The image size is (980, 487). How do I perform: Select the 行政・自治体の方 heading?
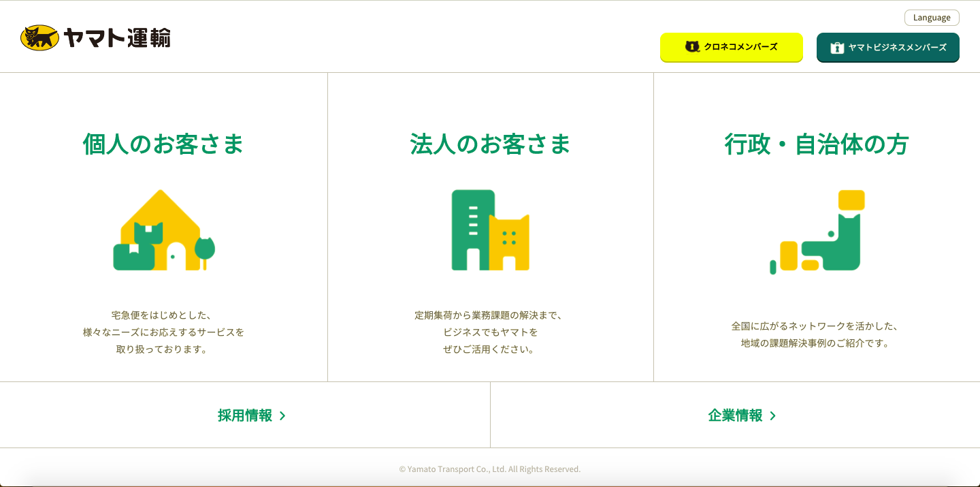[817, 144]
